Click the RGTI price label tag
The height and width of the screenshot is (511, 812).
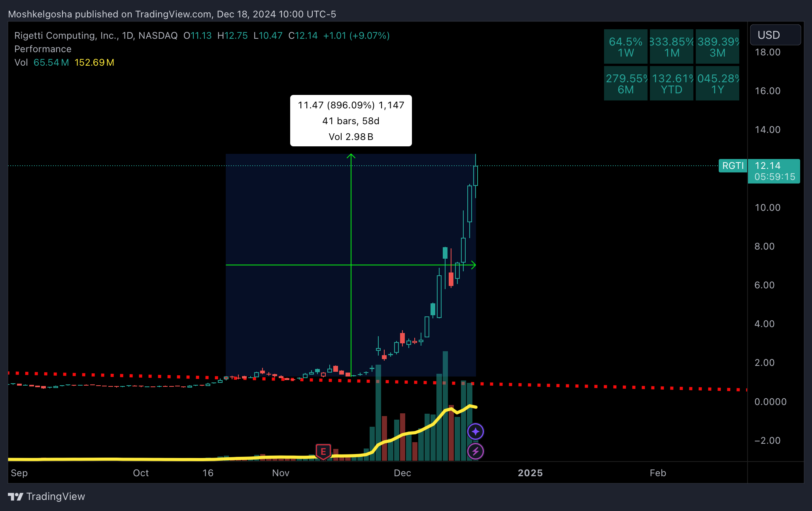733,166
